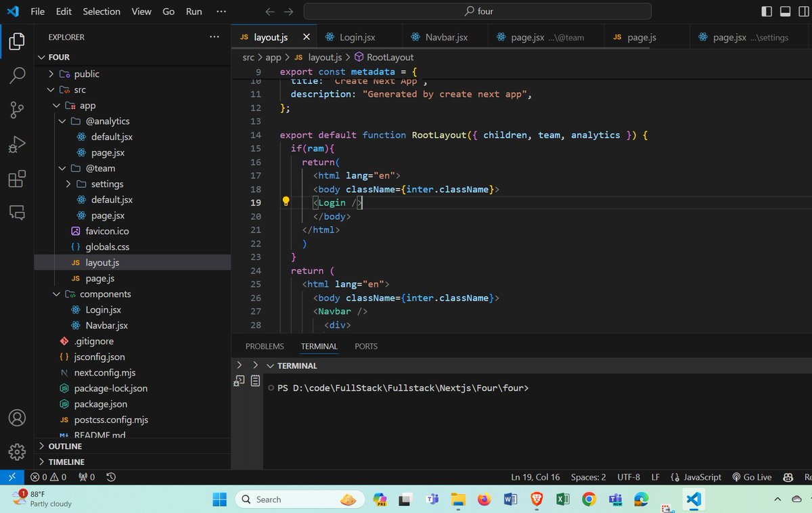812x513 pixels.
Task: Open the File menu
Action: (x=37, y=12)
